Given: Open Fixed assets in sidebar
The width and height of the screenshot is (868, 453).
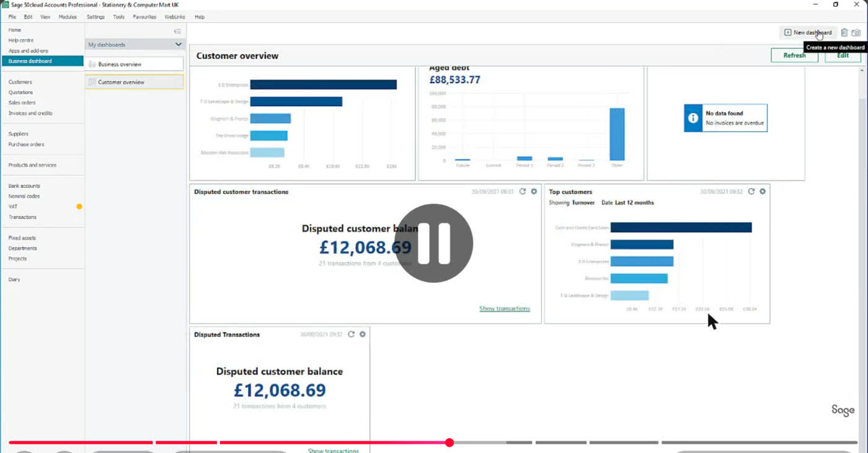Looking at the screenshot, I should 22,238.
